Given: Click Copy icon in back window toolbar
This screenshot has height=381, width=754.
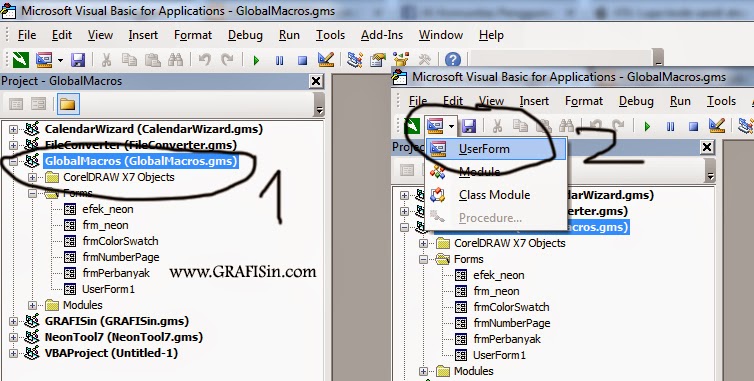Looking at the screenshot, I should tap(129, 60).
